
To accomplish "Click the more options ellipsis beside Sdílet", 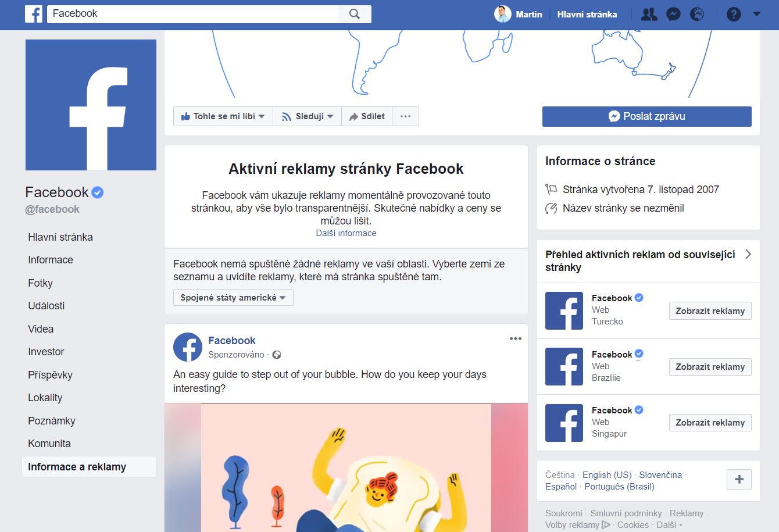I will [x=406, y=116].
